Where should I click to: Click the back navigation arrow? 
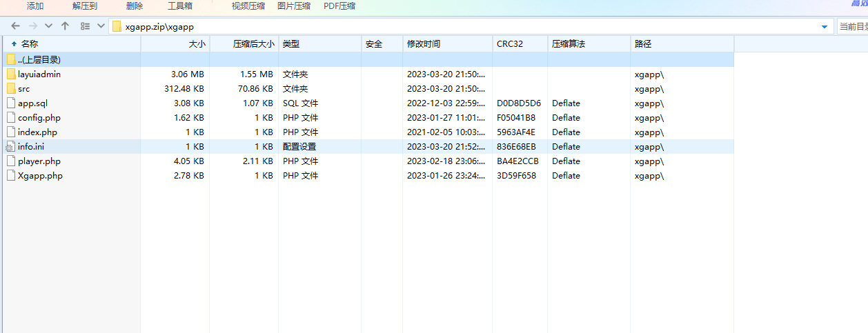coord(15,26)
